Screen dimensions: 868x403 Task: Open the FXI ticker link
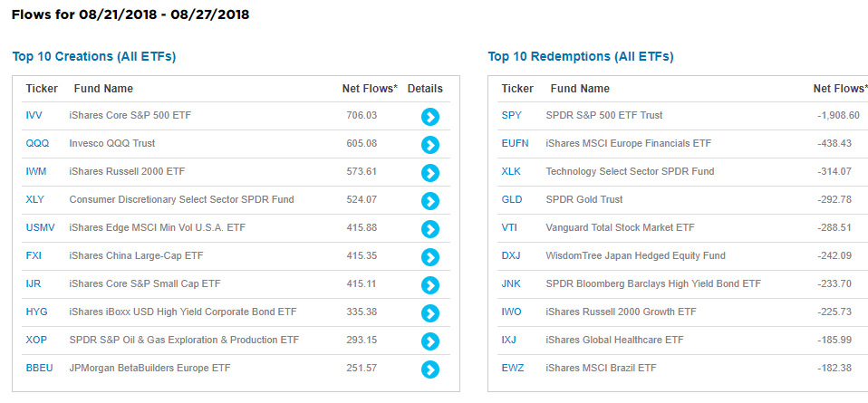click(34, 255)
